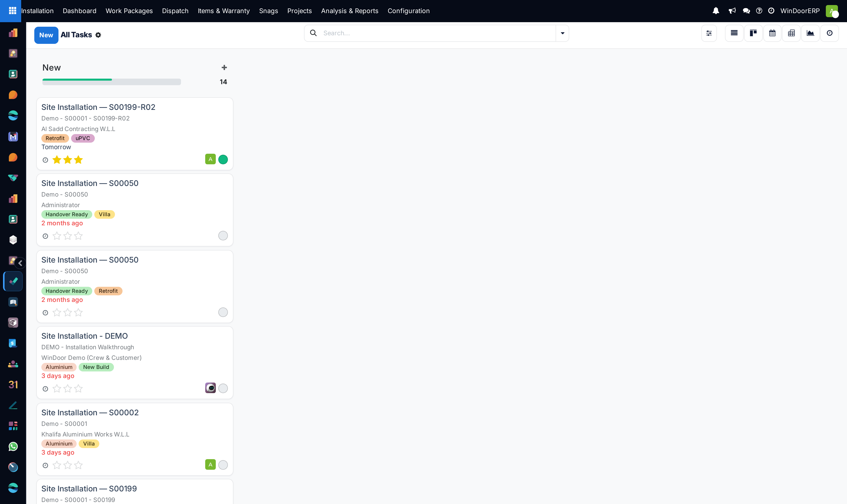Toggle third priority star on S00199-R02 card
This screenshot has height=504, width=847.
click(x=78, y=160)
